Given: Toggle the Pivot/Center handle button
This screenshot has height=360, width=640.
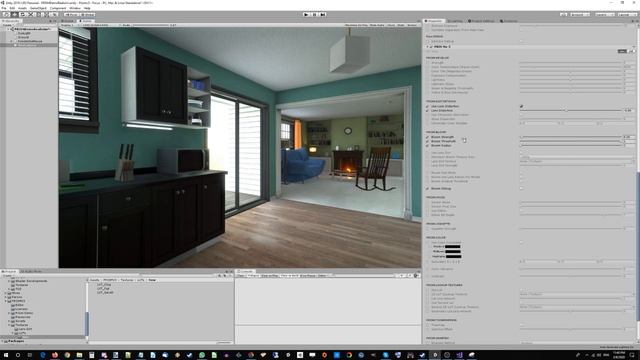Looking at the screenshot, I should tap(72, 14).
